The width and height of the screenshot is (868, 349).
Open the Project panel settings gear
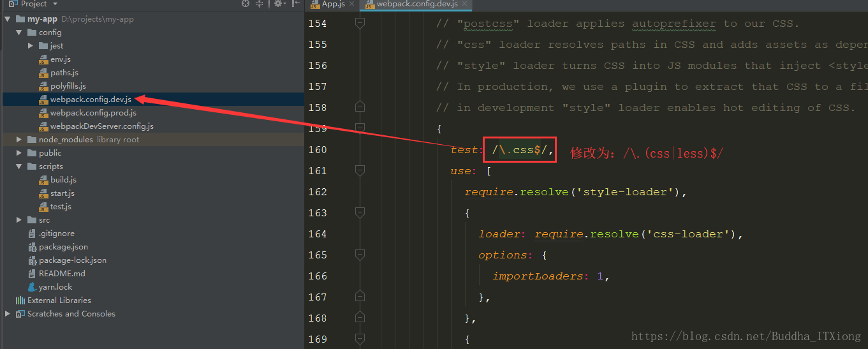coord(278,4)
